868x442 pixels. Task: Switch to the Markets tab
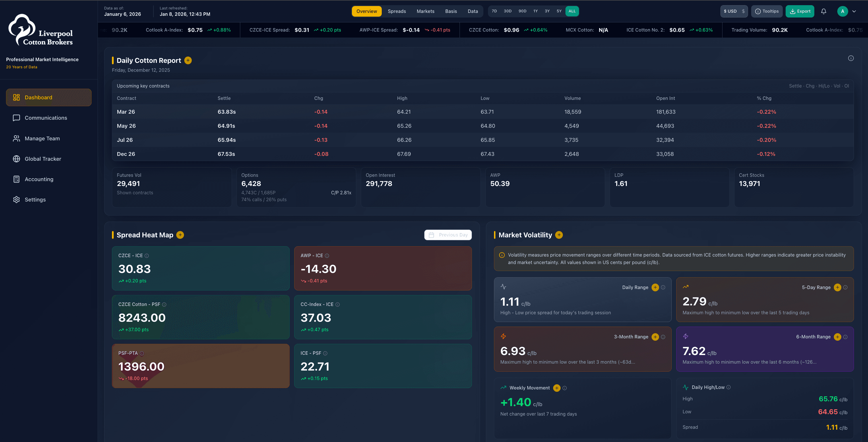425,11
